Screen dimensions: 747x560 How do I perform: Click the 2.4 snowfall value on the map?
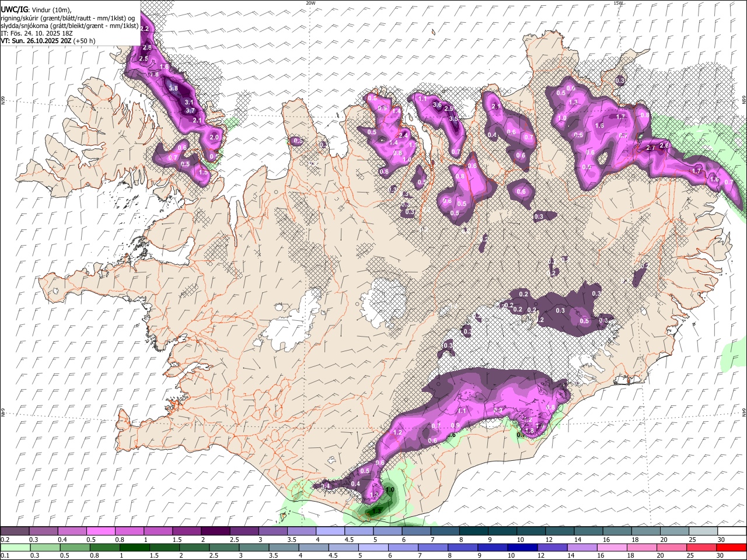[x=403, y=135]
